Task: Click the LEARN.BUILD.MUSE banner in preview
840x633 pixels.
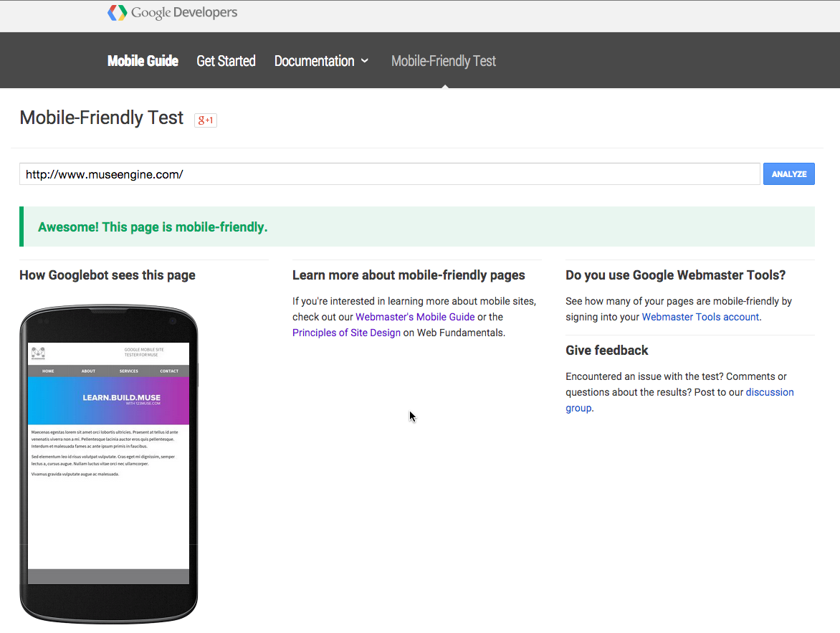Action: (x=108, y=401)
